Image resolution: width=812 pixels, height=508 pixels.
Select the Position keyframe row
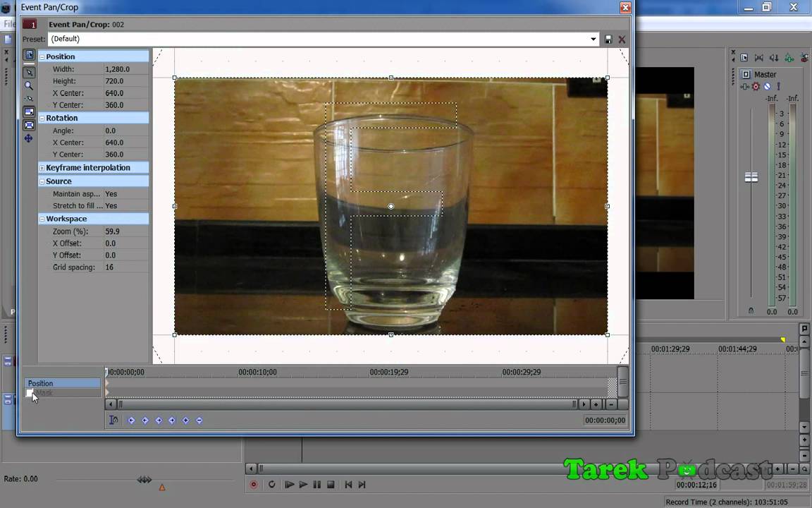pos(62,383)
